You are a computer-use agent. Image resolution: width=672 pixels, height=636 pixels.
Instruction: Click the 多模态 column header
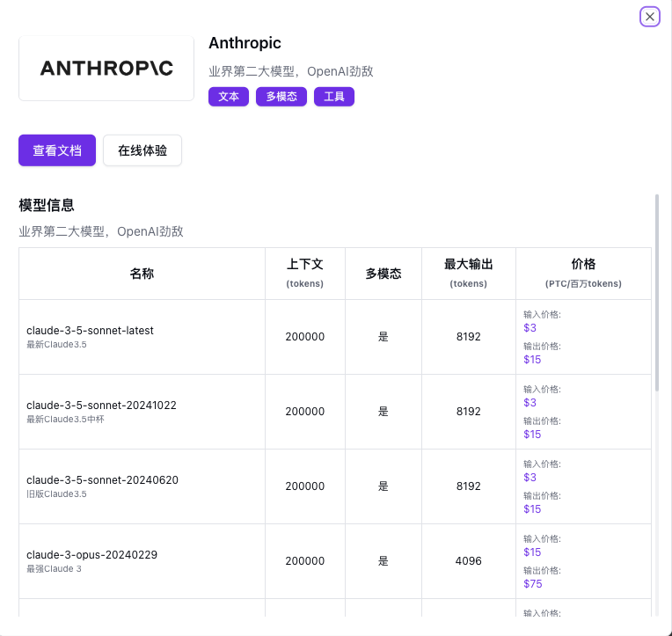tap(383, 274)
